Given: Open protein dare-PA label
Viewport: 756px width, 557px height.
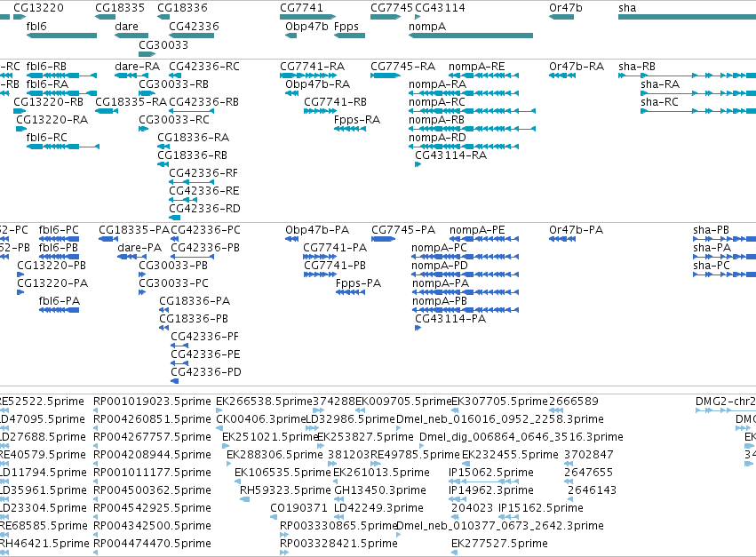Looking at the screenshot, I should 139,248.
